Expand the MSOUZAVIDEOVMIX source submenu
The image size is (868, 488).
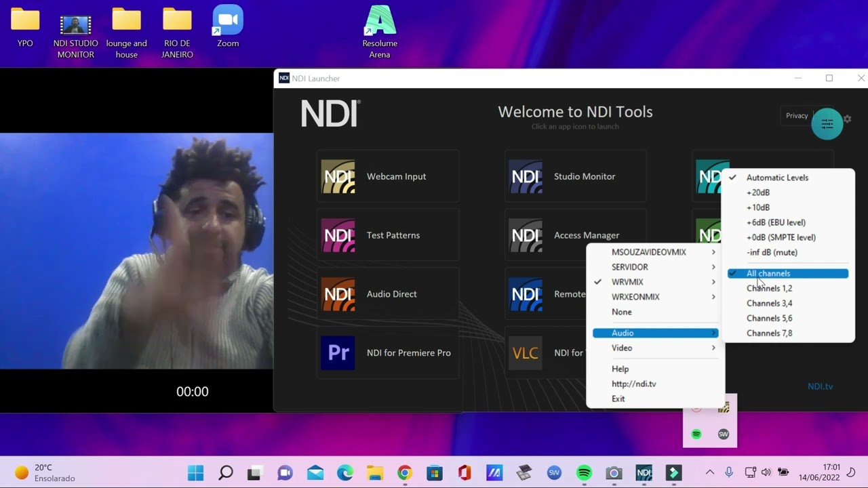pos(655,252)
